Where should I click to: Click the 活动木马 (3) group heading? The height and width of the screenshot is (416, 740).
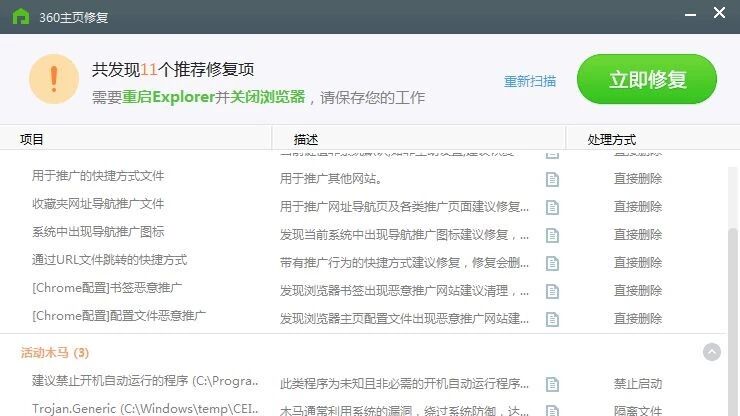pyautogui.click(x=55, y=352)
